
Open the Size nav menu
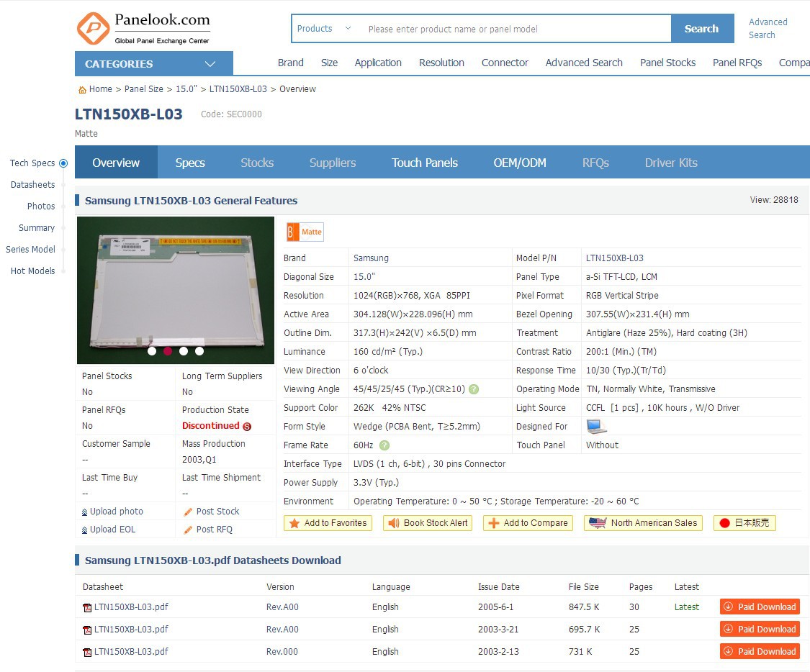[329, 63]
